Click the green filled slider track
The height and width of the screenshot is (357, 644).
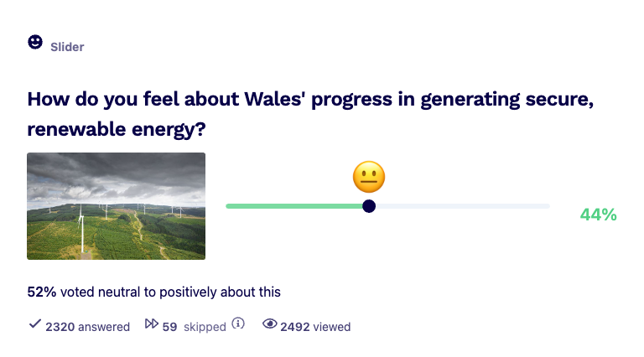coord(294,206)
